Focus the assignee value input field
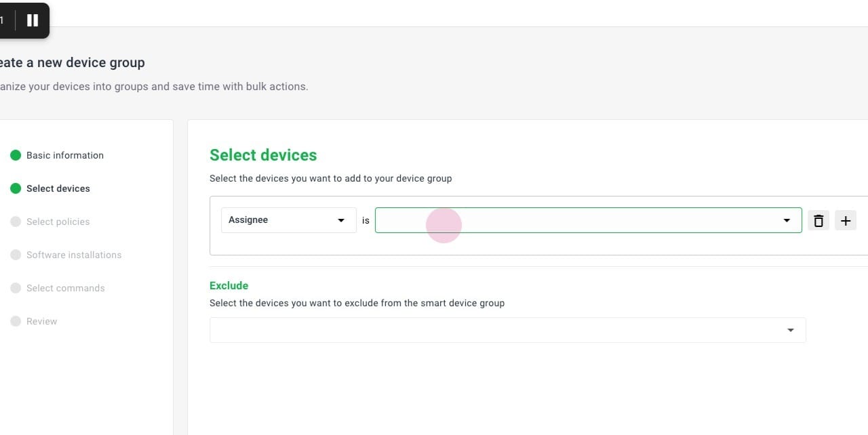Screen dimensions: 868x435 pyautogui.click(x=576, y=220)
